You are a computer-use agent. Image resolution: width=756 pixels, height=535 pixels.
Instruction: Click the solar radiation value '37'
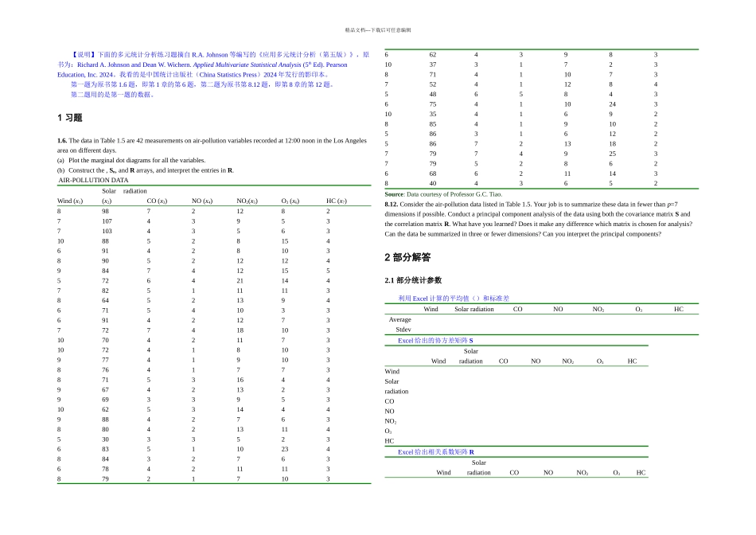point(433,64)
